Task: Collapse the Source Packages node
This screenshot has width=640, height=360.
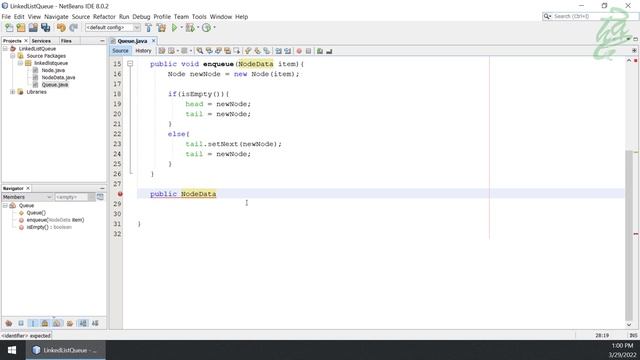Action: [x=13, y=56]
